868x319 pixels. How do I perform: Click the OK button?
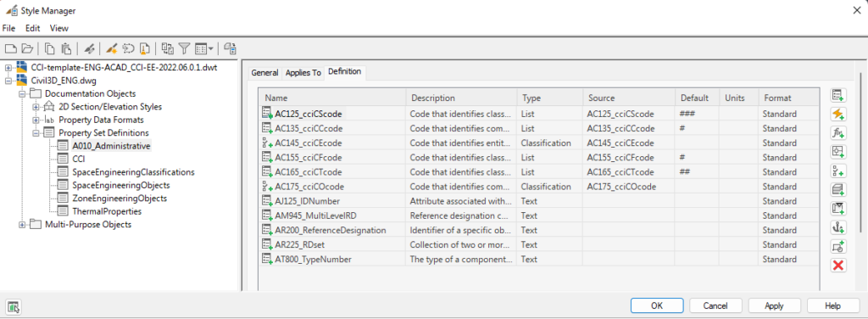pos(657,305)
